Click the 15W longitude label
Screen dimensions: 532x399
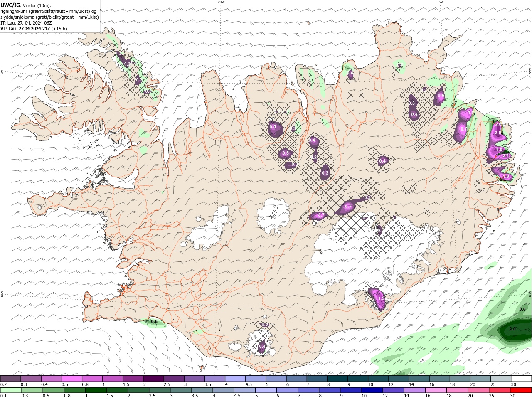point(440,2)
